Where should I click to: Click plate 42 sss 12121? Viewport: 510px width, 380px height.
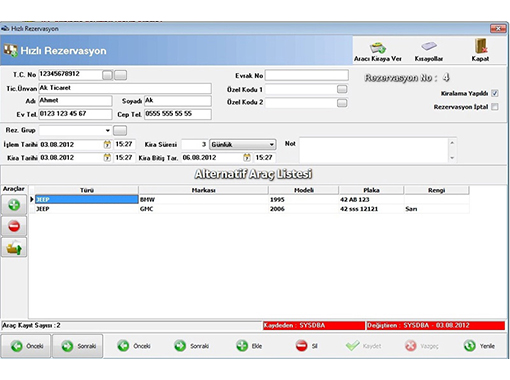[371, 209]
